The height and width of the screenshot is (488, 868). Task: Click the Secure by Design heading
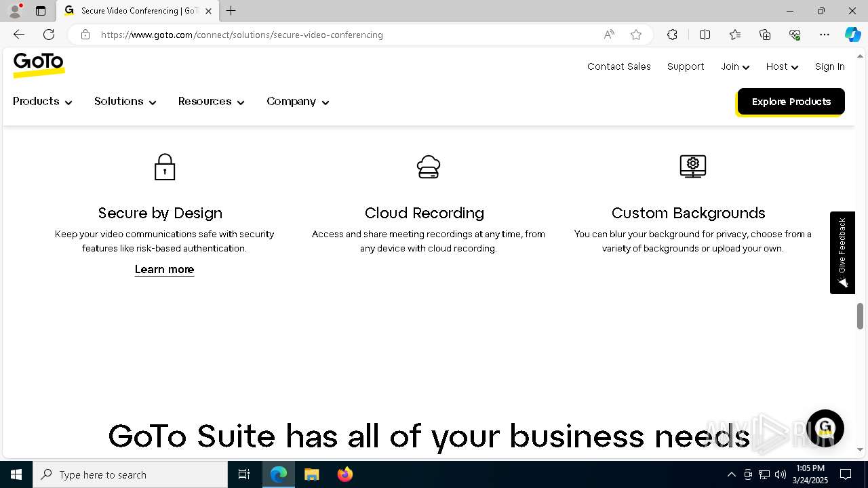[160, 213]
